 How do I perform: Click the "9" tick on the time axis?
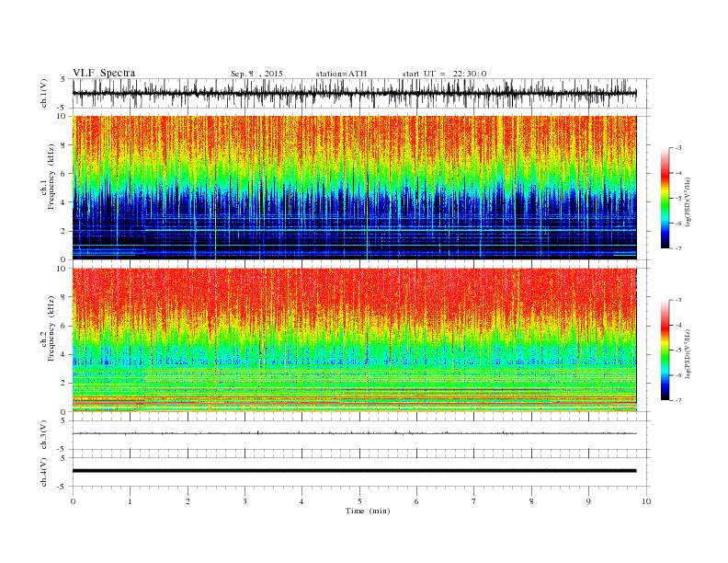(588, 501)
